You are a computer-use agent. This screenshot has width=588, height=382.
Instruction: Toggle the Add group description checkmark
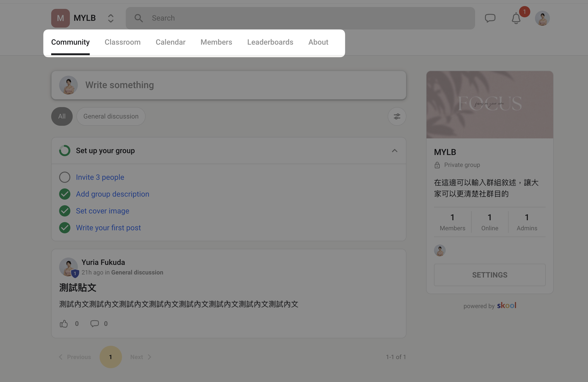click(x=65, y=194)
